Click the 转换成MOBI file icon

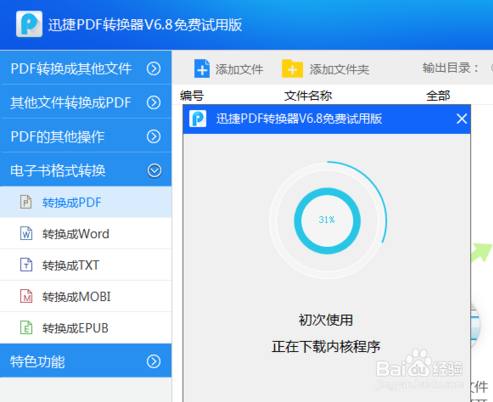coord(26,296)
